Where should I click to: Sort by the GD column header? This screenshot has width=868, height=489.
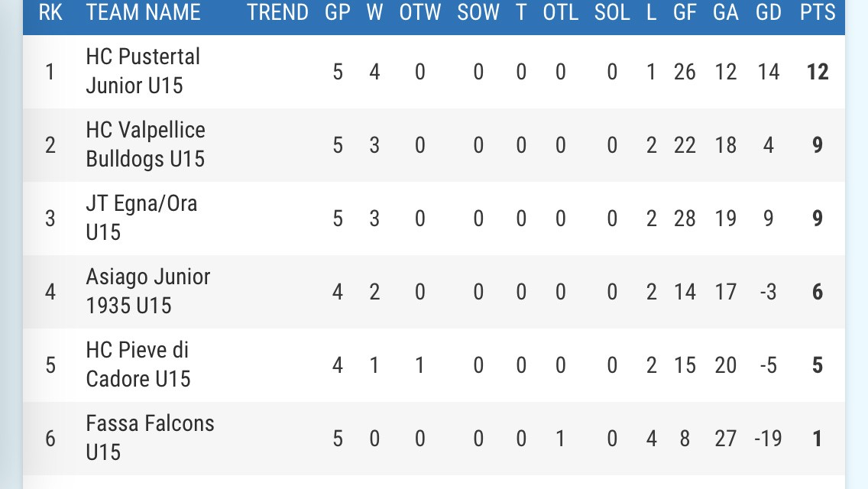coord(768,12)
